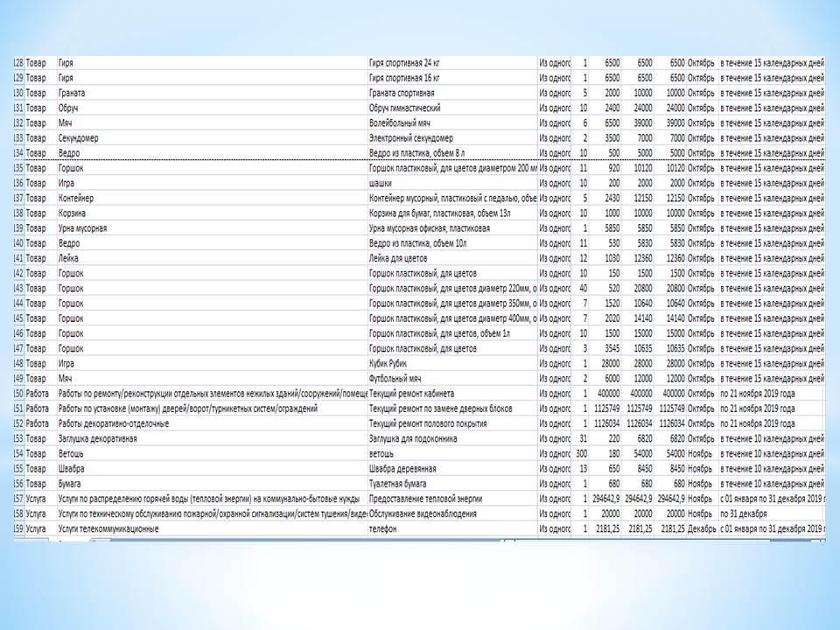Screen dimensions: 840x630
Task: Click the 'Граната спортивная' cell
Action: 452,93
